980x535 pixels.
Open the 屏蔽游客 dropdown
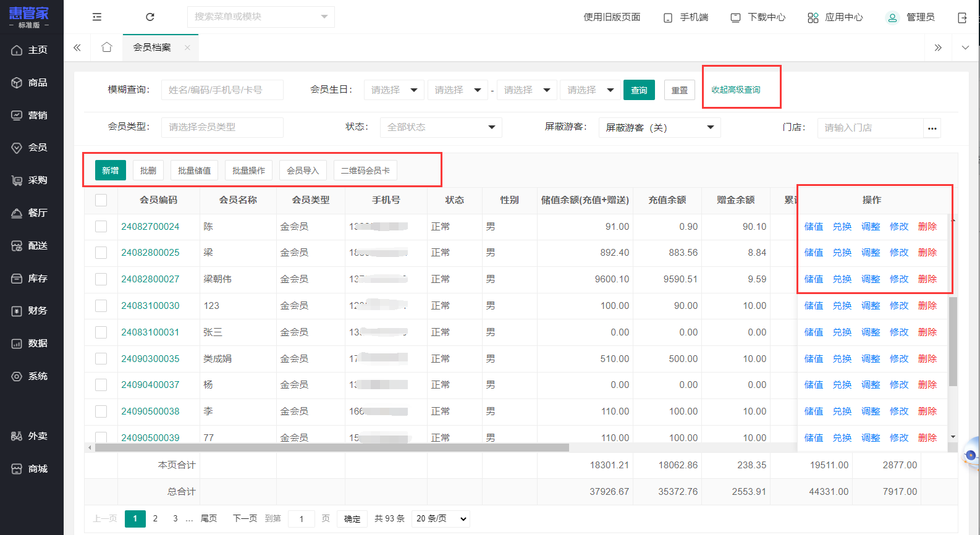point(660,128)
